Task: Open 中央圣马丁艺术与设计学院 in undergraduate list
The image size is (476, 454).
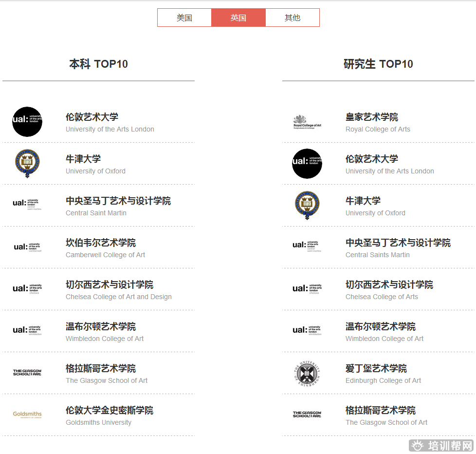Action: coord(118,201)
